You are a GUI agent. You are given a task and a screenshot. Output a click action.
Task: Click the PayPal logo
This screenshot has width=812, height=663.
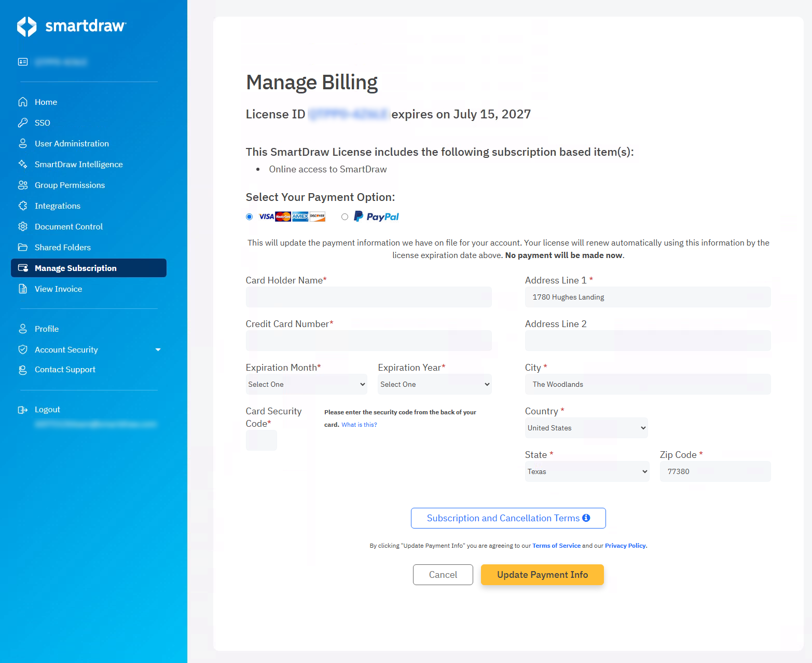pos(377,217)
